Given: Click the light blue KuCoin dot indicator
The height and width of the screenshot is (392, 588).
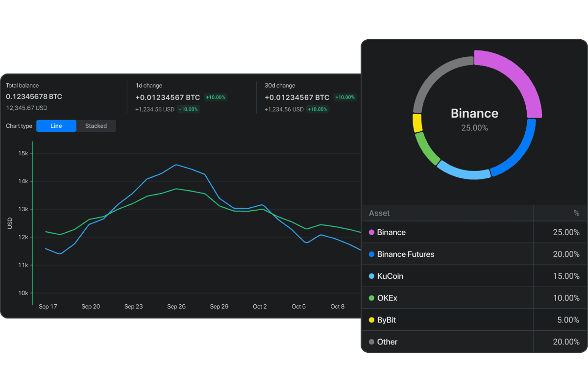Looking at the screenshot, I should [371, 276].
